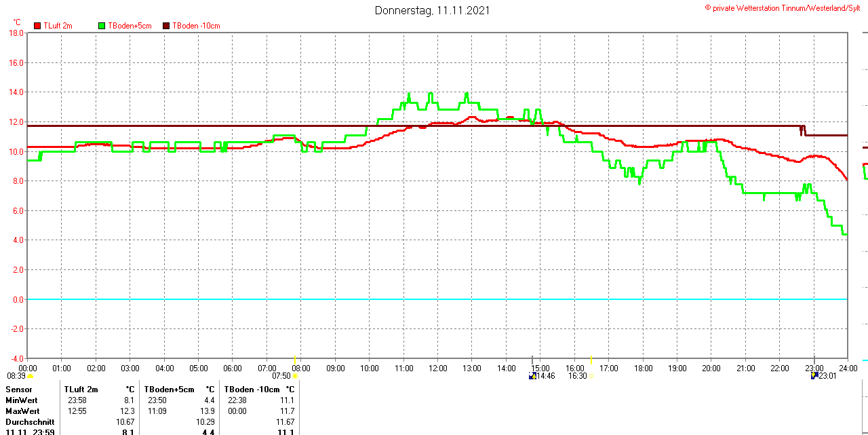Click the TBoden+5cm legend label

130,26
